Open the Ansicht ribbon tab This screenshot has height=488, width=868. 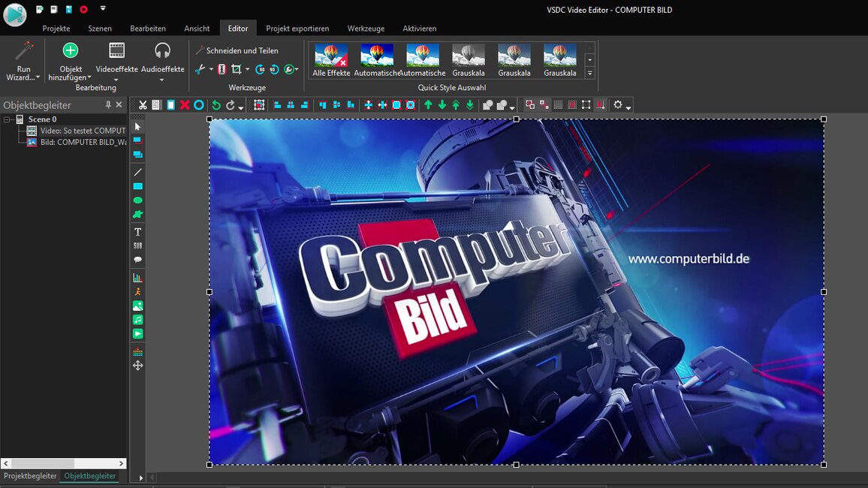pos(197,29)
